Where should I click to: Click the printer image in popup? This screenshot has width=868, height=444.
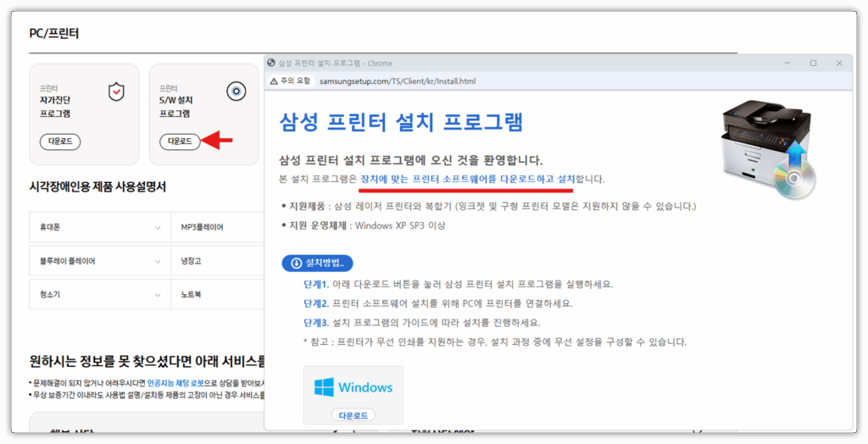click(x=770, y=147)
